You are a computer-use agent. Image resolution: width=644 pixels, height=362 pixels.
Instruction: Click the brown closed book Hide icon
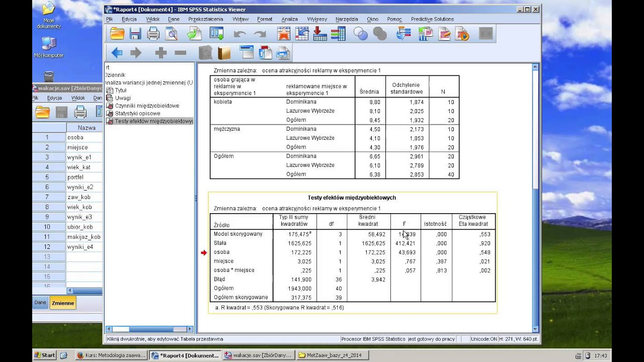[224, 53]
